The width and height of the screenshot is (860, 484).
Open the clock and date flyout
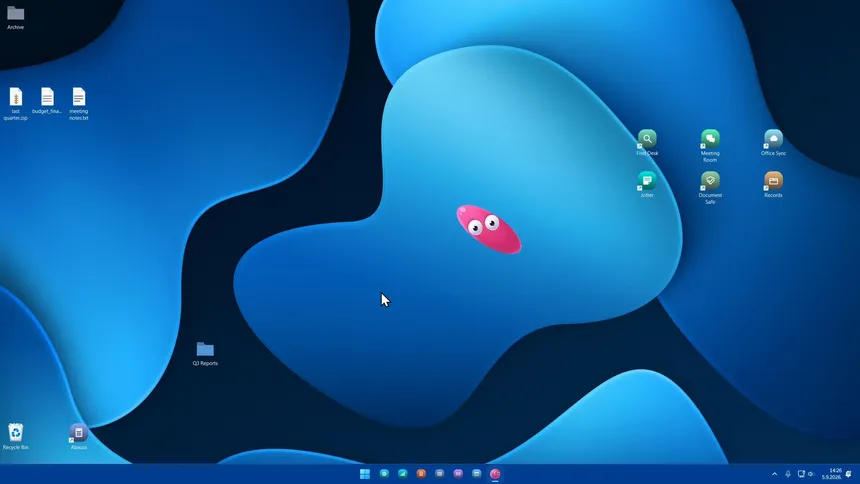(831, 474)
